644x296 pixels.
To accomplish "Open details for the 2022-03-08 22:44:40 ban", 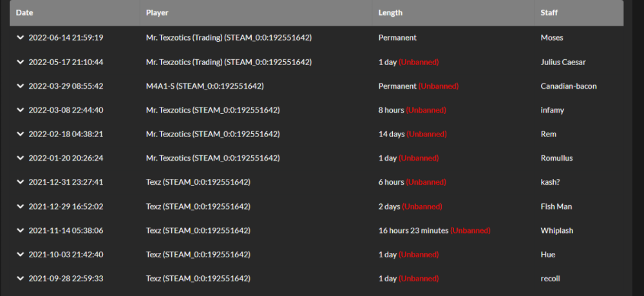I will [21, 110].
